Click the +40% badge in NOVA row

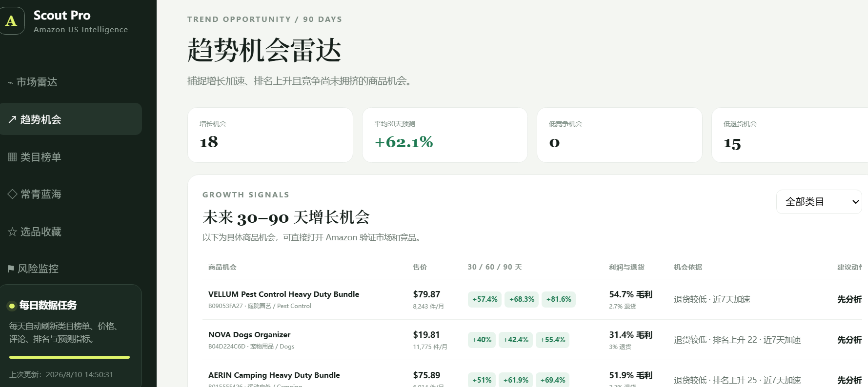tap(482, 340)
